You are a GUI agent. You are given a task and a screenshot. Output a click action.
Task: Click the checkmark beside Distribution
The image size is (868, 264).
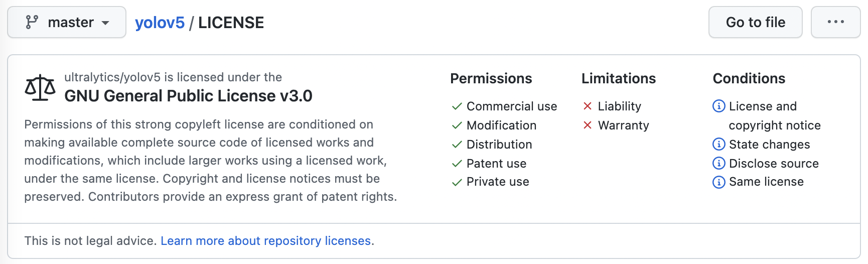(x=457, y=145)
